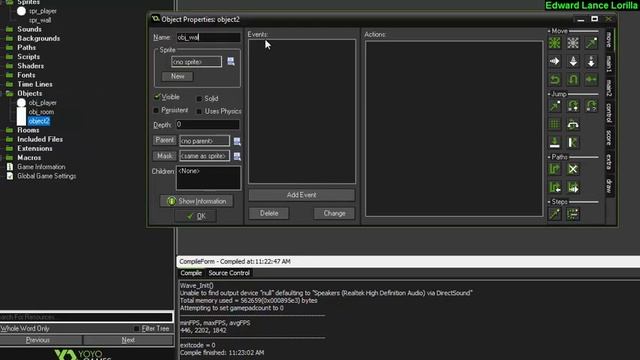Click the Delete event button
The height and width of the screenshot is (360, 640).
click(269, 213)
